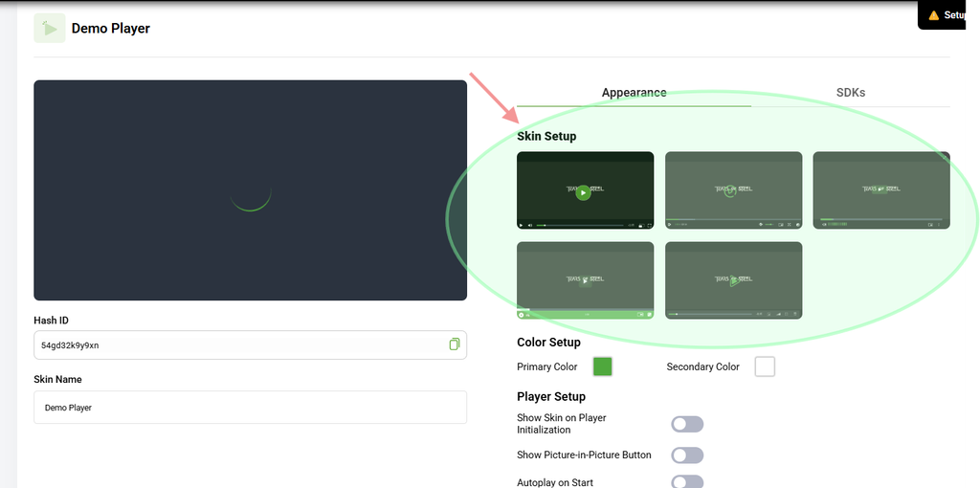Click the large player preview area
This screenshot has height=488, width=980.
click(x=250, y=190)
